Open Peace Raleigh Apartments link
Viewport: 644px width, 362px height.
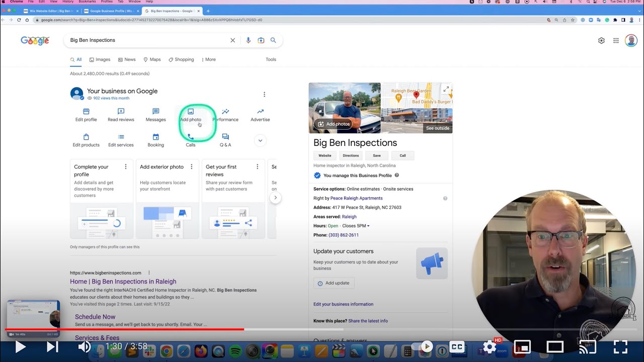356,198
